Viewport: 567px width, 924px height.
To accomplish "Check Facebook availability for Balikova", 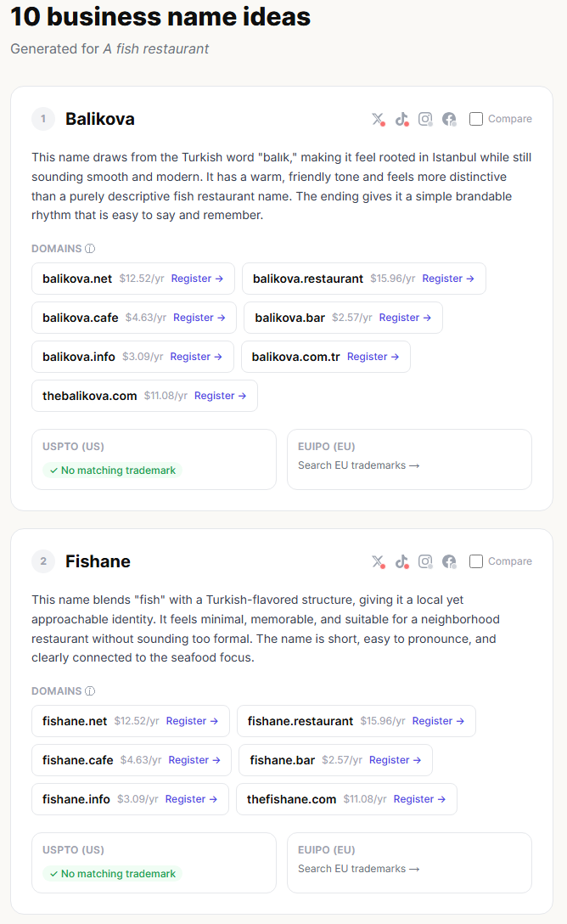I will click(x=449, y=119).
